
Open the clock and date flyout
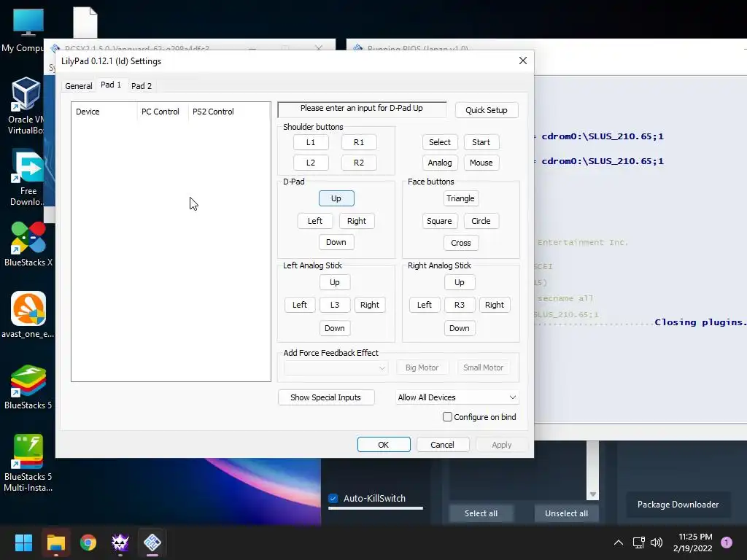(x=693, y=542)
